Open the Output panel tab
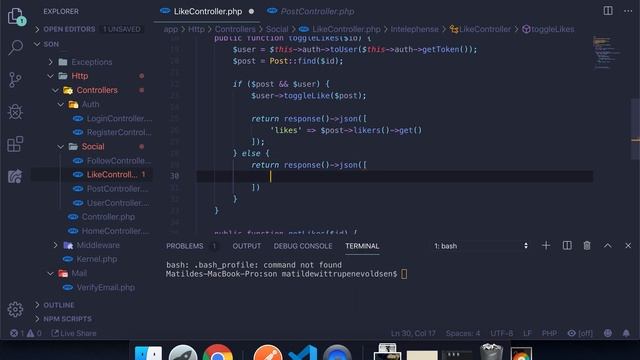640x360 pixels. click(247, 246)
